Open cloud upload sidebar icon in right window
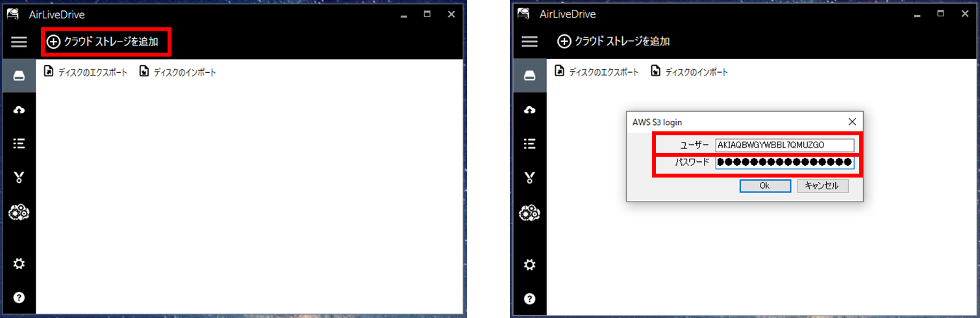 coord(530,110)
